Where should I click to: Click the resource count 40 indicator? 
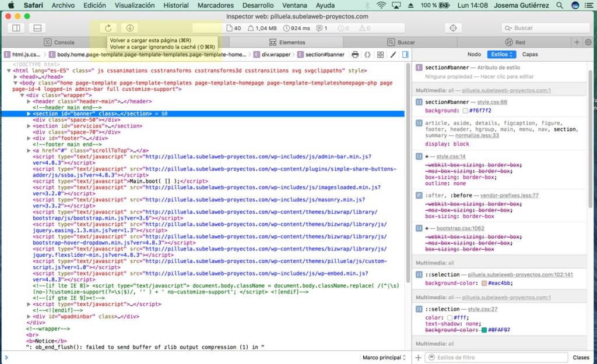click(x=233, y=28)
